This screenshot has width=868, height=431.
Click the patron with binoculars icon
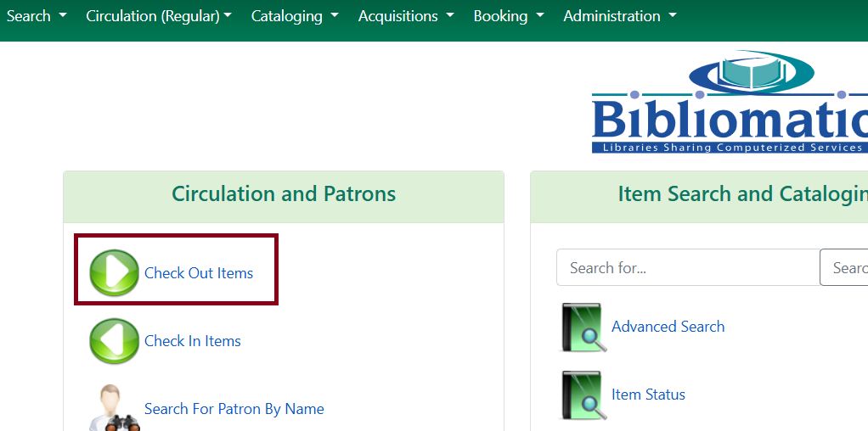[x=114, y=409]
